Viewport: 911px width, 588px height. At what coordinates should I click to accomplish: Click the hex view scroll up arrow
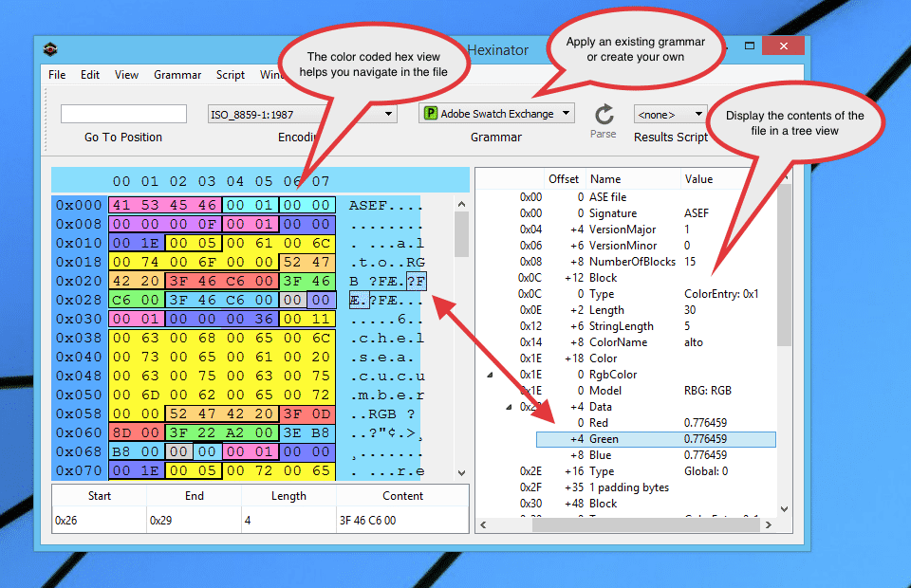point(461,204)
